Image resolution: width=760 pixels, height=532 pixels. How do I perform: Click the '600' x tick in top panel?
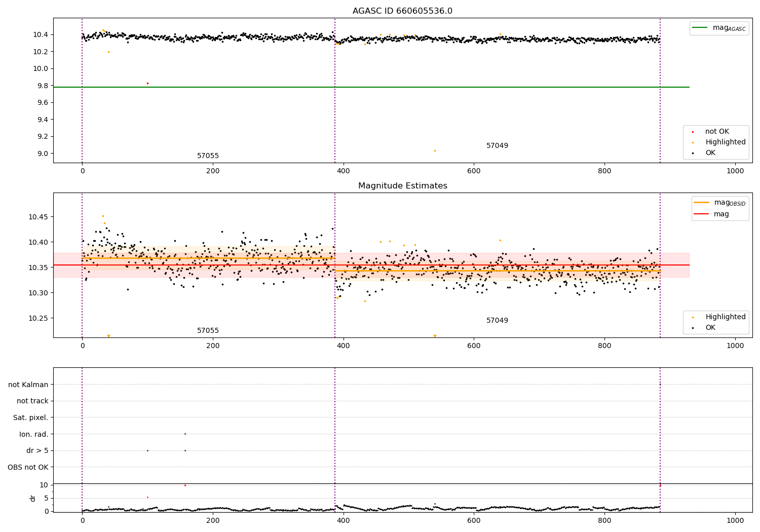point(474,171)
